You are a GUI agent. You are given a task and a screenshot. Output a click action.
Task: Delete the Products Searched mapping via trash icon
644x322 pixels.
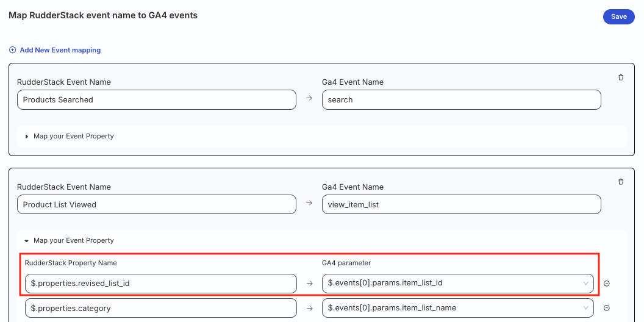[621, 77]
